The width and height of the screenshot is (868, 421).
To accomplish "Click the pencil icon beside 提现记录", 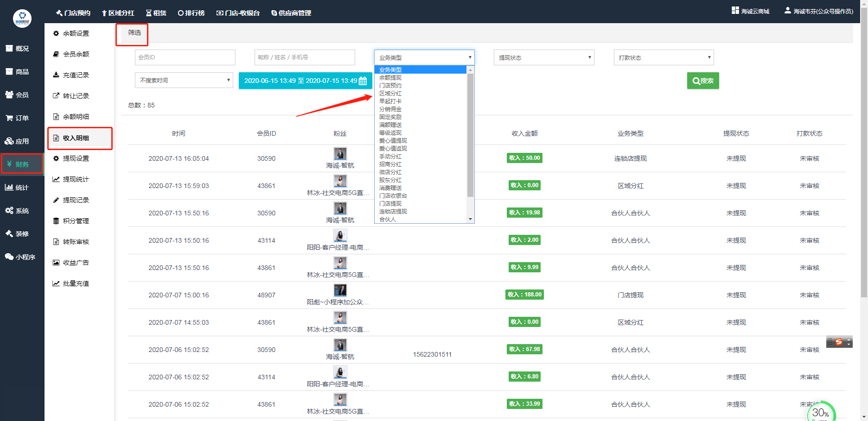I will (56, 200).
